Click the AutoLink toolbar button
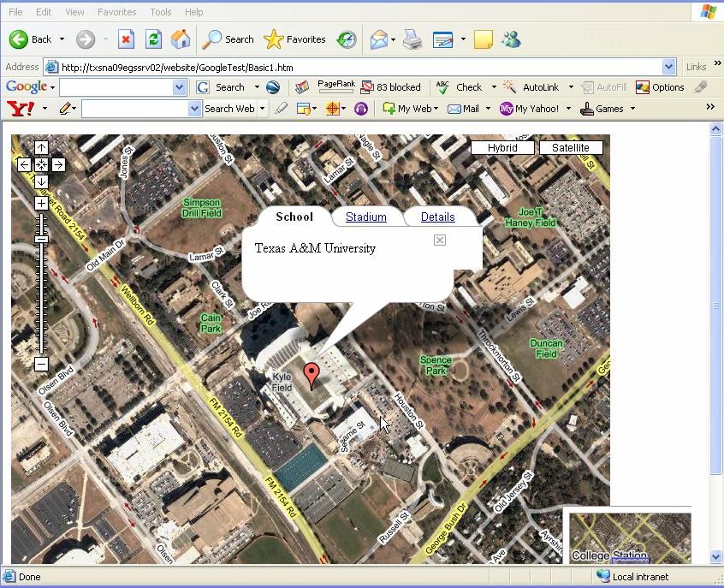This screenshot has height=588, width=724. (531, 87)
